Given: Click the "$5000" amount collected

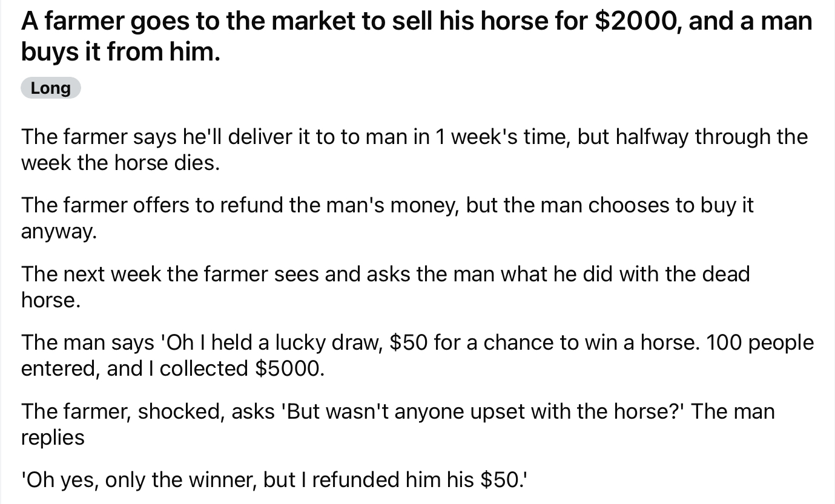Looking at the screenshot, I should pos(287,368).
